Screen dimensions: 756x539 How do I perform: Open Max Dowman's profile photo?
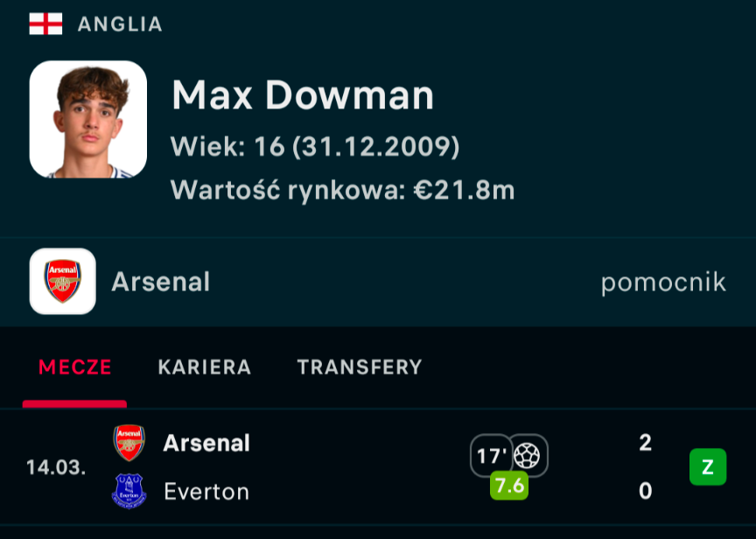click(87, 120)
